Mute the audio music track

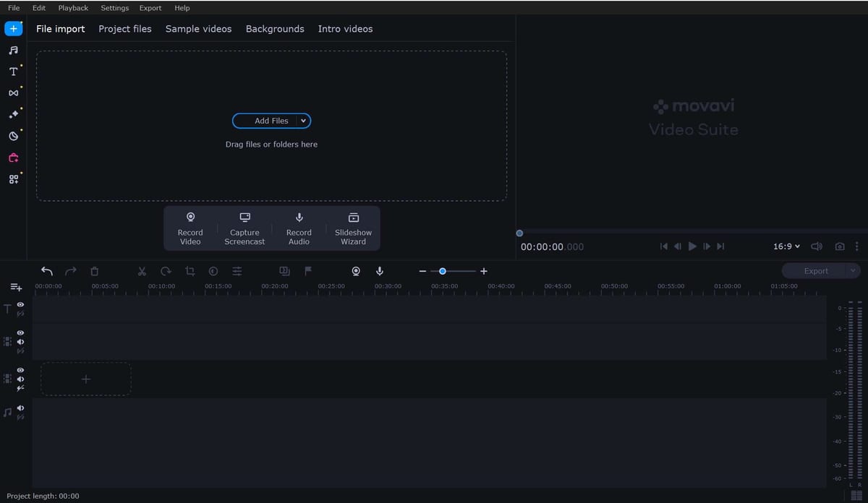pos(20,408)
